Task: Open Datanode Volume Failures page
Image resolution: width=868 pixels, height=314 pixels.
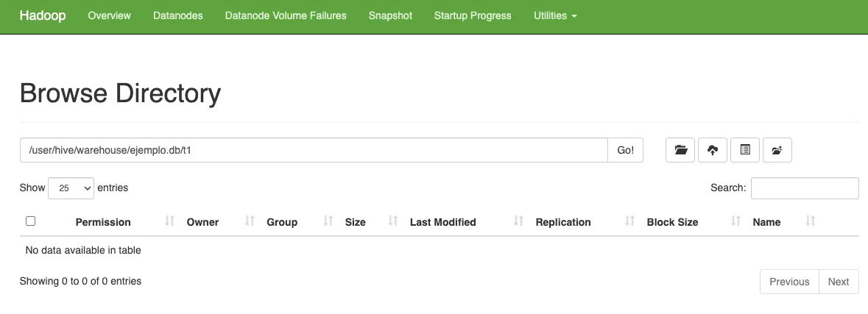Action: pyautogui.click(x=286, y=15)
